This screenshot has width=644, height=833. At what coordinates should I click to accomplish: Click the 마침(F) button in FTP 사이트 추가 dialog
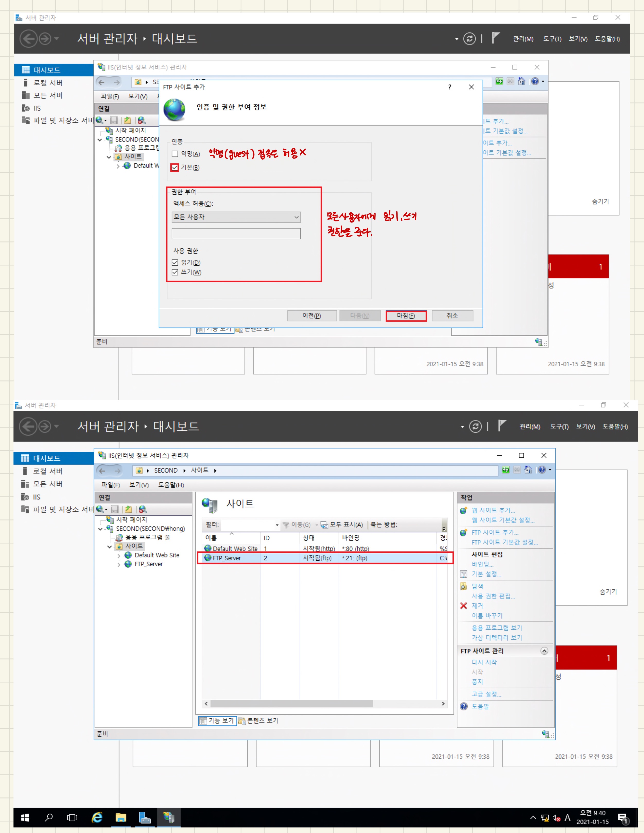(406, 316)
